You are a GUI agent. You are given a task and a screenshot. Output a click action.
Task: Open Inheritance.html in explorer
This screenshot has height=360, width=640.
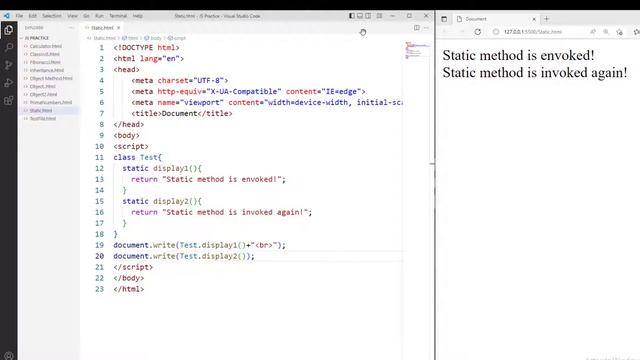tap(47, 70)
